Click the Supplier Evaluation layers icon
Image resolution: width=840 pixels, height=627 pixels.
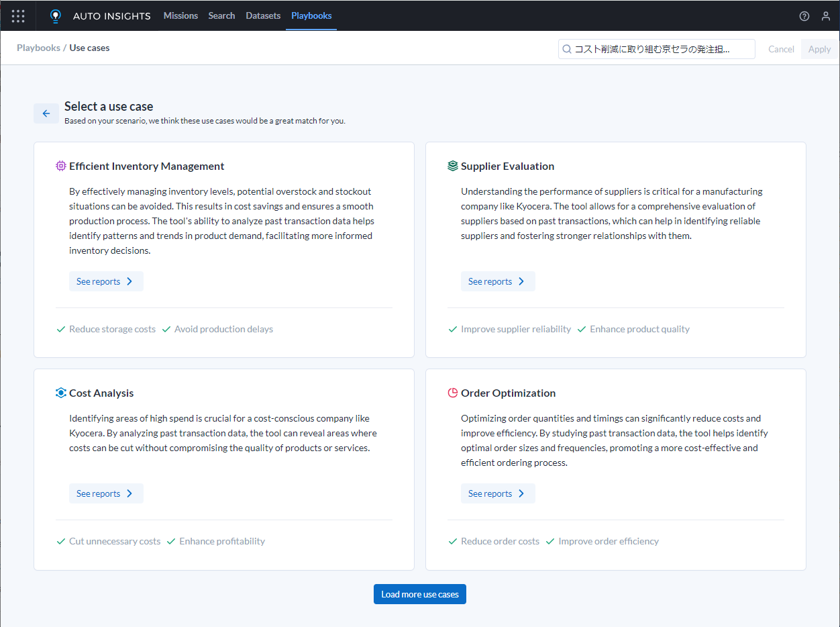click(x=453, y=166)
